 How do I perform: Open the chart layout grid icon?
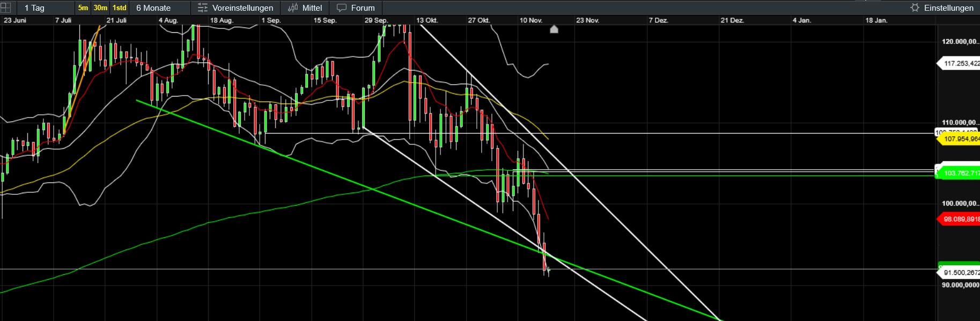(x=5, y=8)
